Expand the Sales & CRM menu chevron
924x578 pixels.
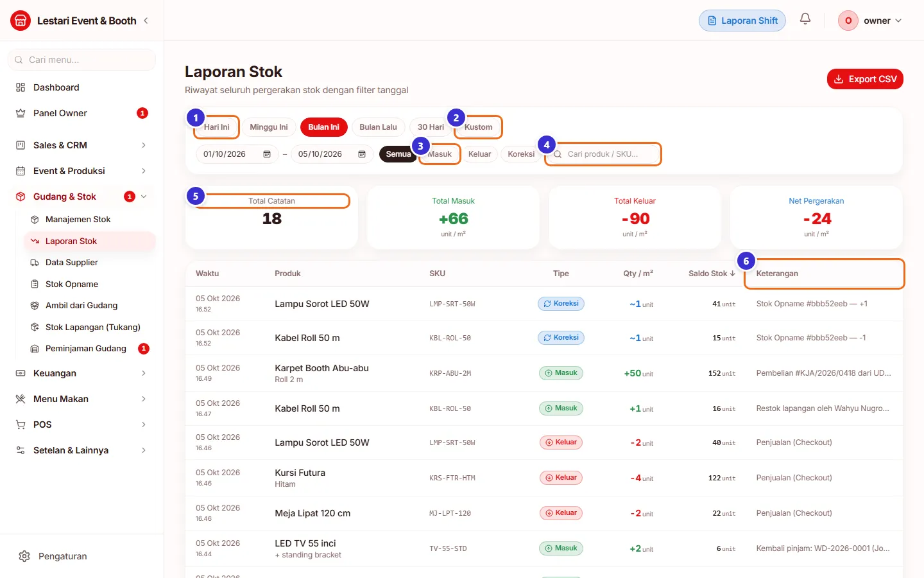pyautogui.click(x=144, y=145)
